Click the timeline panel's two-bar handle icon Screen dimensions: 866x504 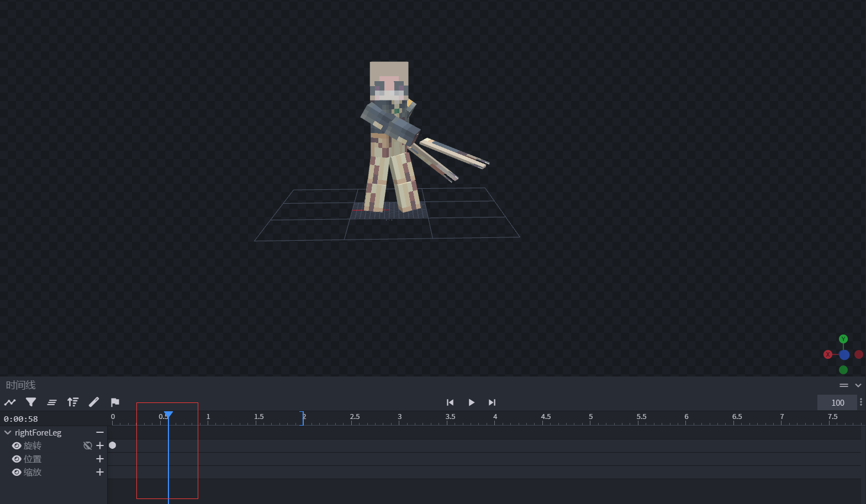coord(844,385)
